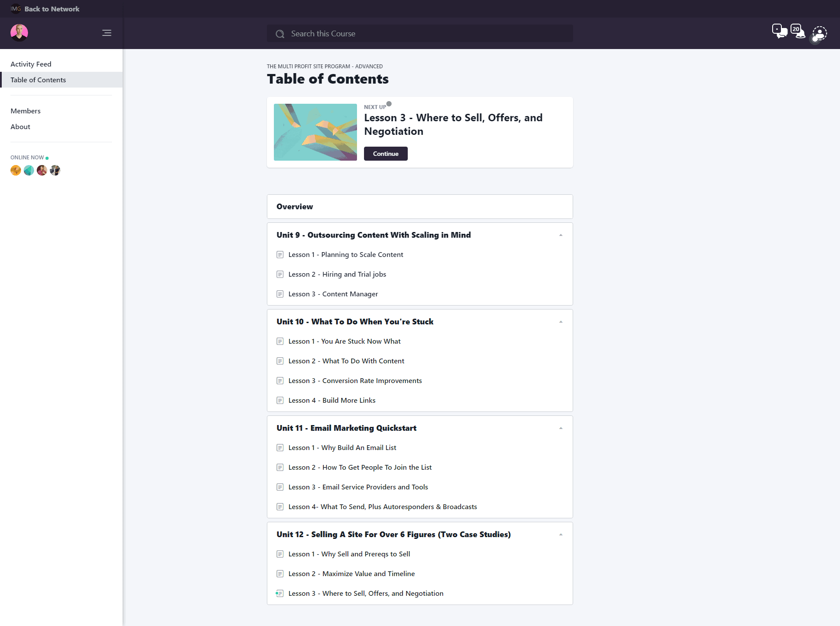Image resolution: width=840 pixels, height=626 pixels.
Task: Select the About sidebar item
Action: click(x=20, y=127)
